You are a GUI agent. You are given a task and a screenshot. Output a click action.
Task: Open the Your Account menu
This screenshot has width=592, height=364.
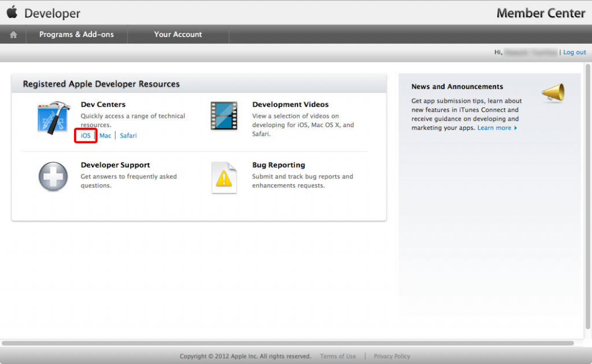[177, 34]
